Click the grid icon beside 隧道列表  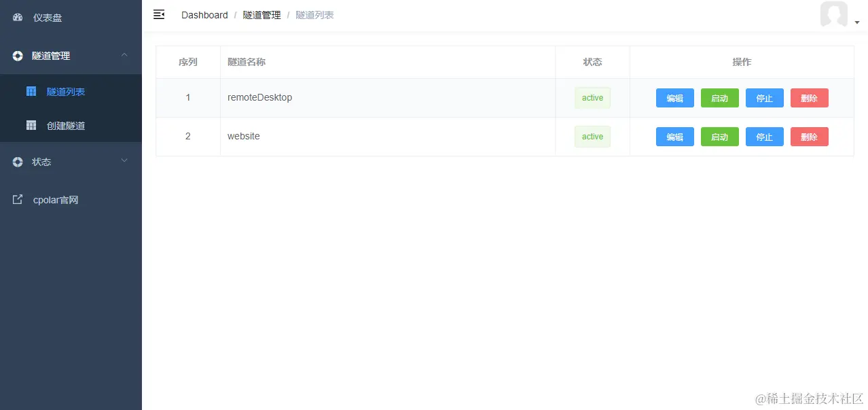tap(31, 91)
